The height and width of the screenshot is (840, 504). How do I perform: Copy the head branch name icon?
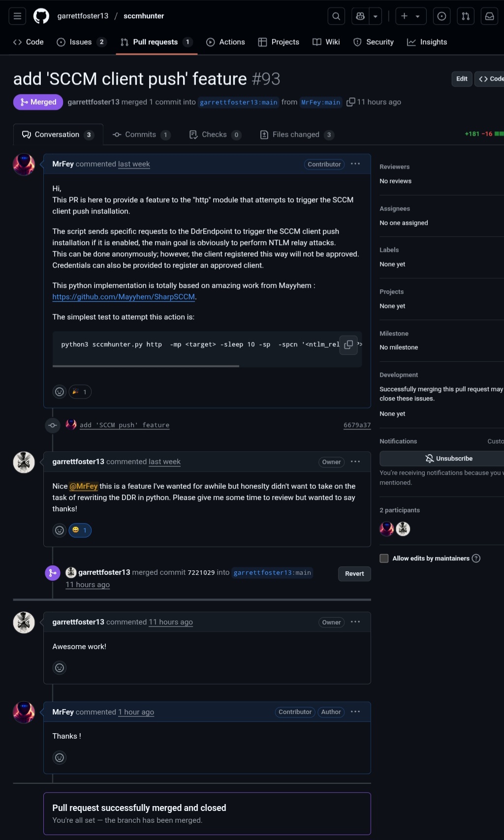351,102
